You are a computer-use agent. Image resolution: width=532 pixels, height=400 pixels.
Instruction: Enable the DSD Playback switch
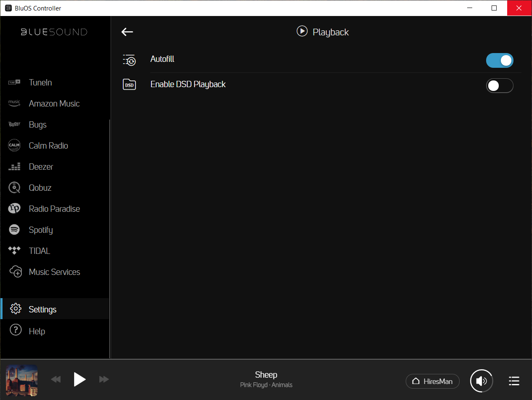(500, 86)
